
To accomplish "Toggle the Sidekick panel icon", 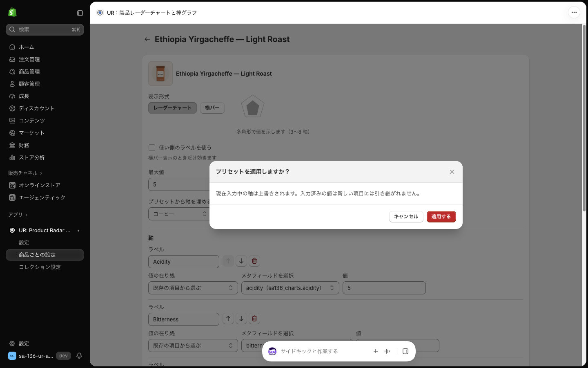I will click(x=405, y=351).
